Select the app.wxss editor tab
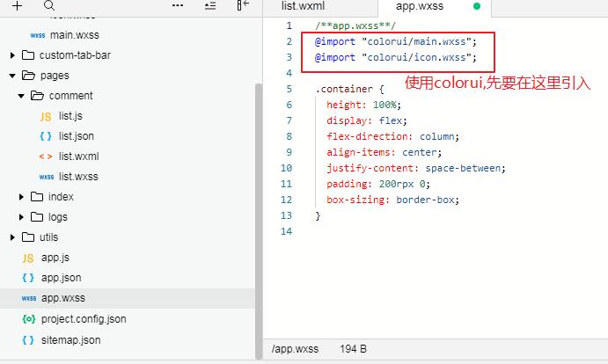This screenshot has height=364, width=608. click(x=420, y=6)
